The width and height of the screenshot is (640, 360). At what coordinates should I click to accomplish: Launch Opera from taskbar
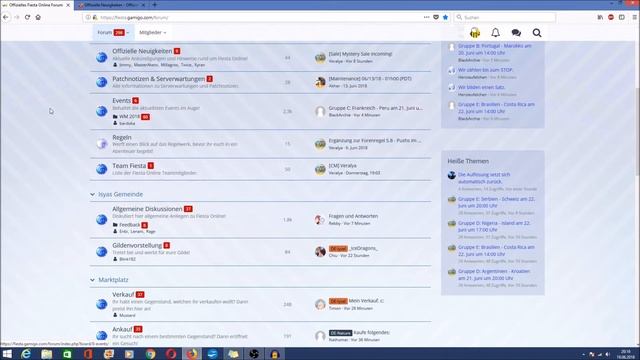[171, 354]
